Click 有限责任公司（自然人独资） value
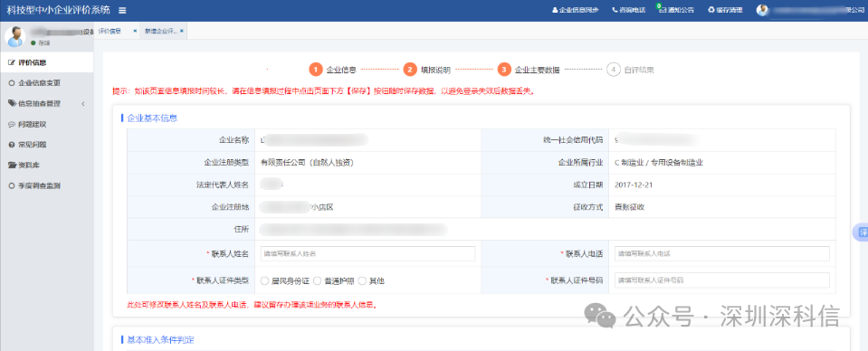868x351 pixels. pos(307,163)
